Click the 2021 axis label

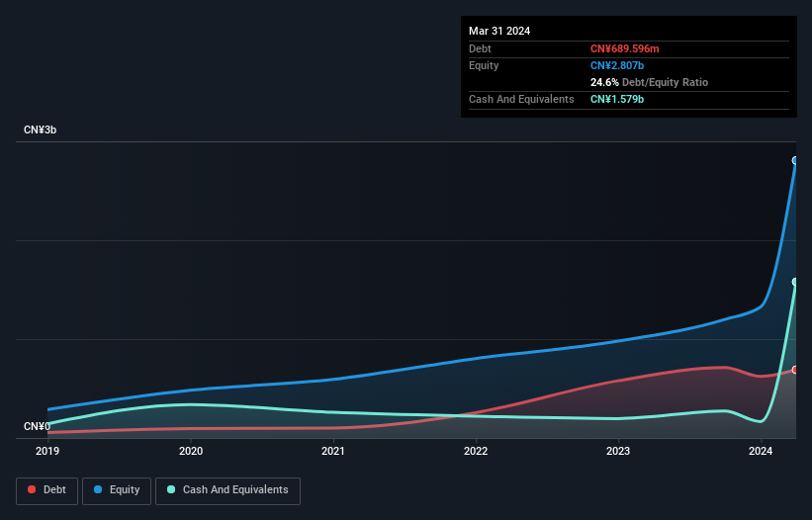(333, 451)
